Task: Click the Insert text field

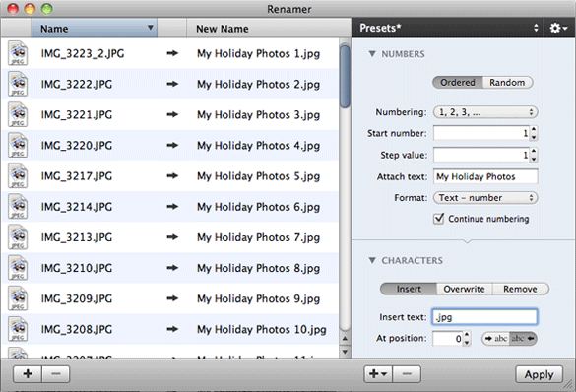Action: (484, 317)
